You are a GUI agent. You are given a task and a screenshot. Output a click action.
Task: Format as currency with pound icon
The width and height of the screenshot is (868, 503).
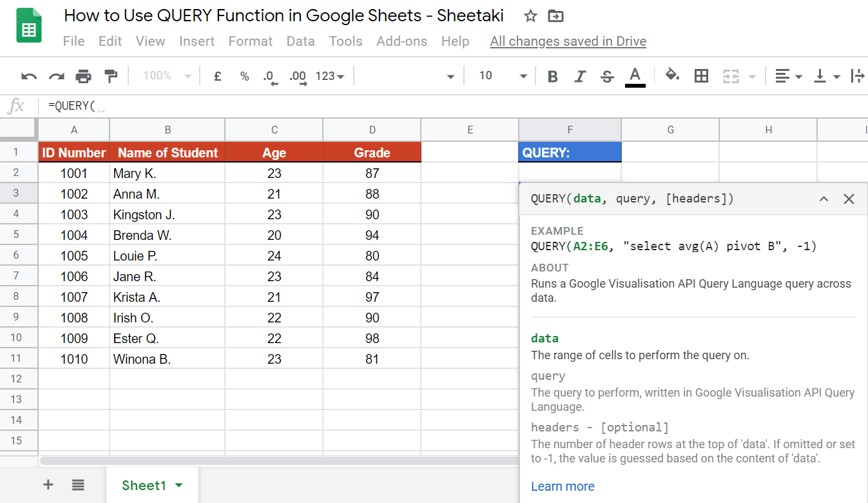218,76
